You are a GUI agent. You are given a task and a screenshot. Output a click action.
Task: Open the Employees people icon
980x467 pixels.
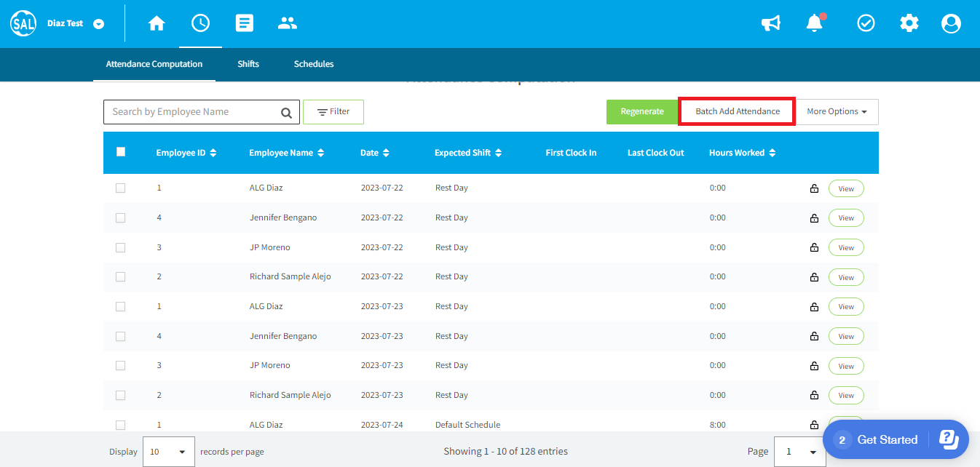[x=288, y=23]
